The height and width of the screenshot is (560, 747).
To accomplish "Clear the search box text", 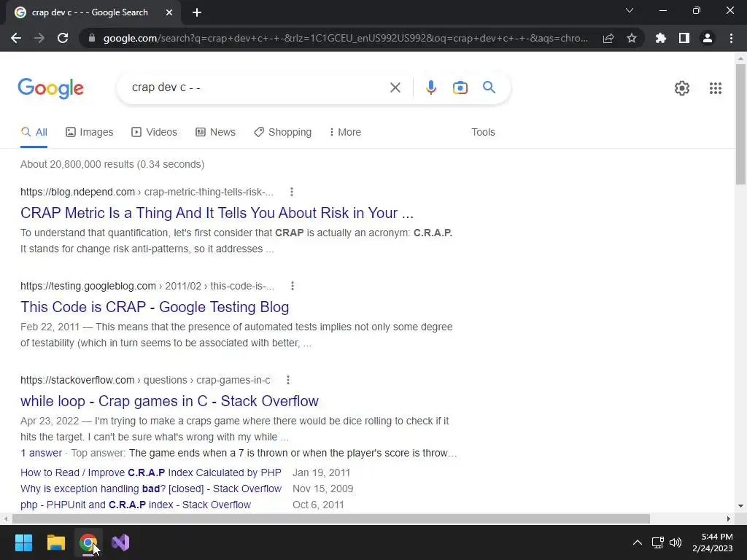I will [x=395, y=87].
